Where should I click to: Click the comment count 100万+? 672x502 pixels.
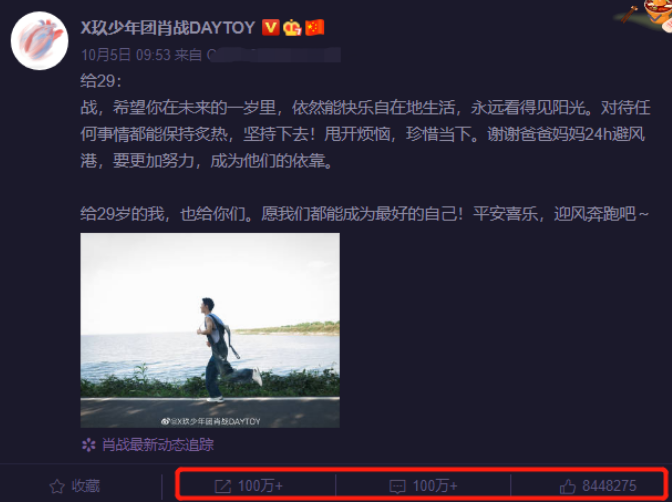coord(435,486)
